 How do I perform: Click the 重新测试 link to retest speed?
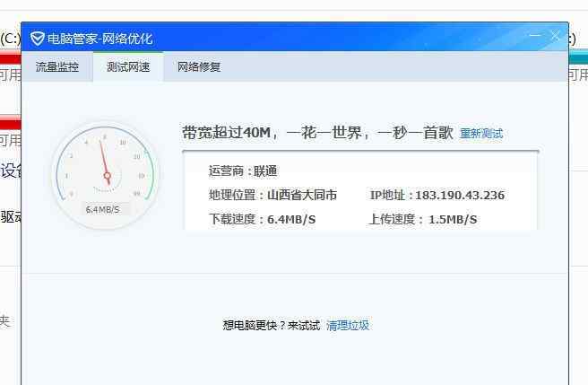481,134
